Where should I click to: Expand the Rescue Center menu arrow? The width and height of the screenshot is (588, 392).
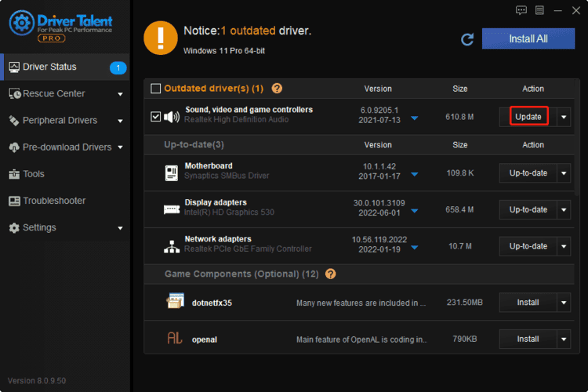120,94
